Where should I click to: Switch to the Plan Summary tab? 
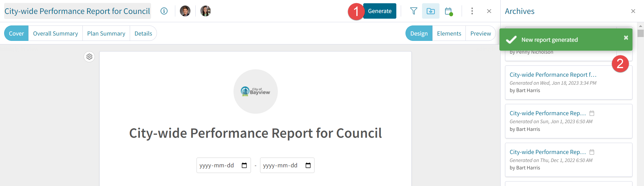(x=106, y=33)
